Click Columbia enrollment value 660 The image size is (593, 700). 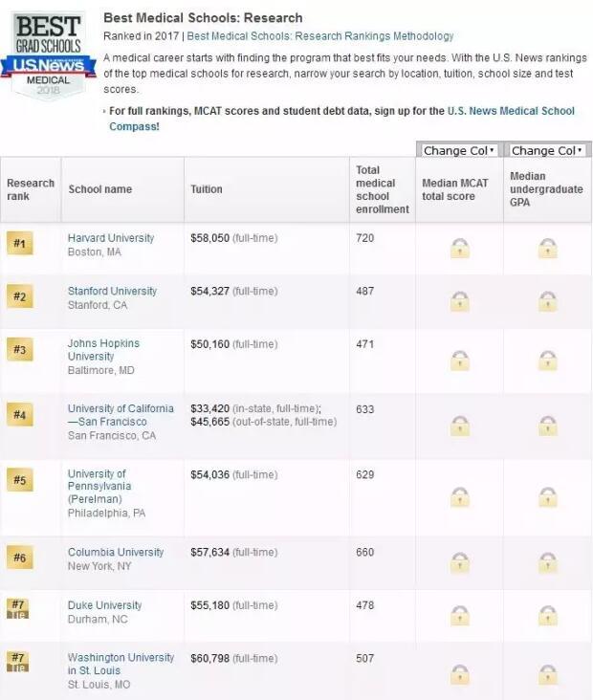(364, 552)
